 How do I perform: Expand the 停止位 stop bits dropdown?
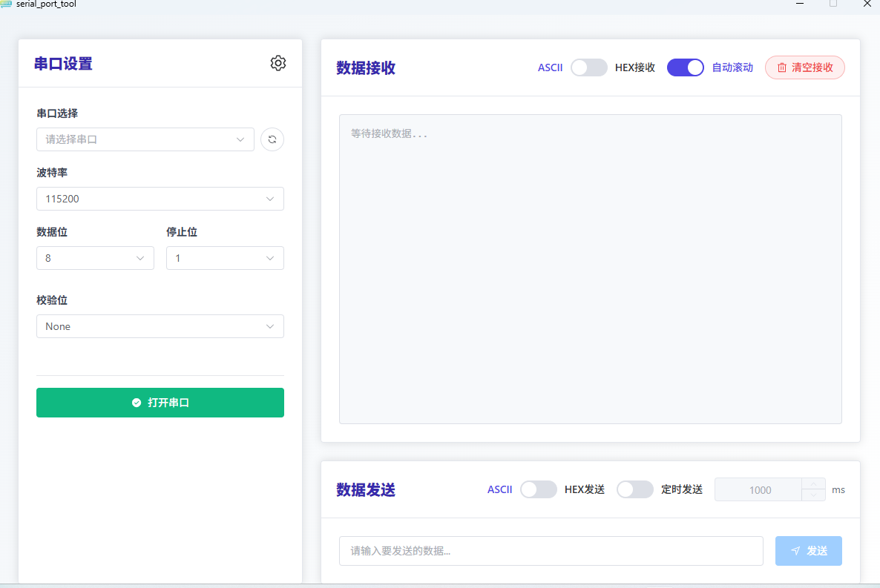coord(225,258)
